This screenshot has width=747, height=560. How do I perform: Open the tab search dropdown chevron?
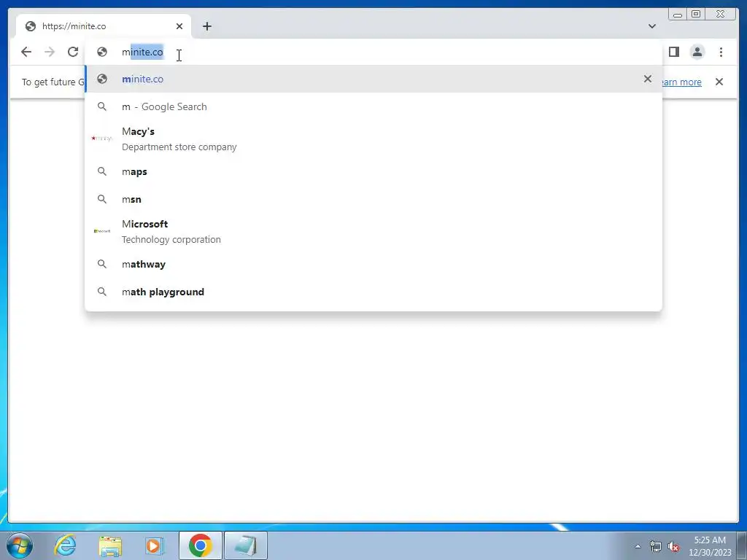coord(652,26)
